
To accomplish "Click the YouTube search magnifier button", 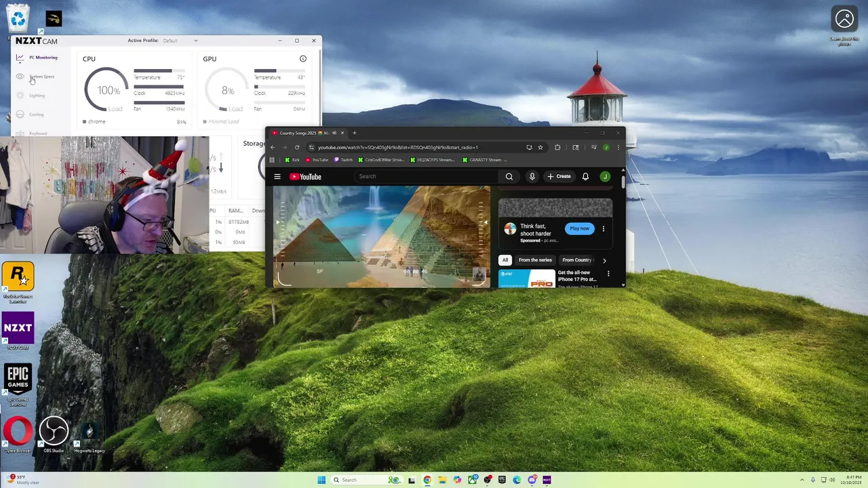I will pos(509,176).
